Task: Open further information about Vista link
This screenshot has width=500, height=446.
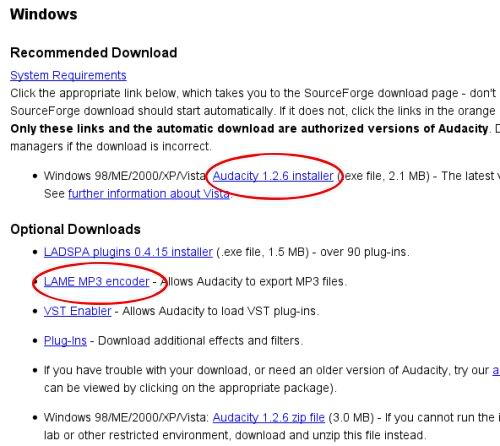Action: tap(149, 194)
